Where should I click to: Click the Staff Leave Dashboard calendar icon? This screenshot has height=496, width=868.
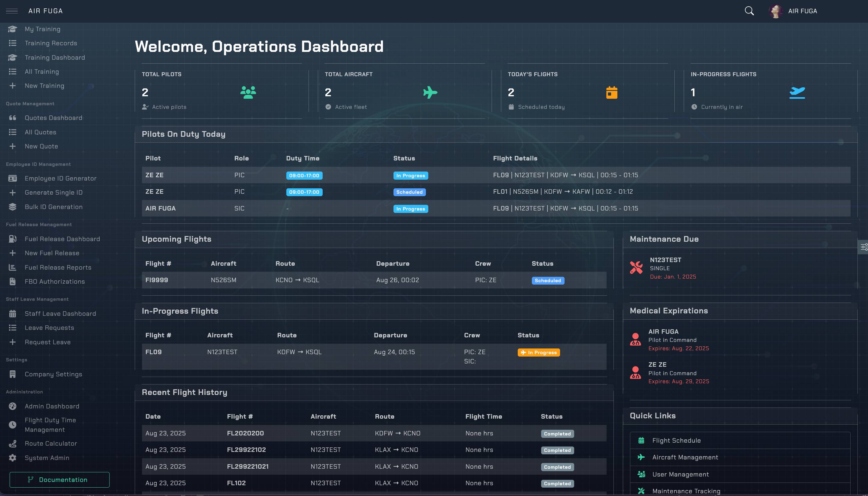pyautogui.click(x=13, y=314)
